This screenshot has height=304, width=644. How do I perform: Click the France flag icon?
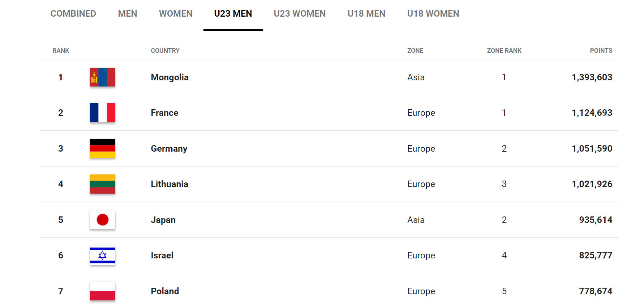pyautogui.click(x=103, y=113)
